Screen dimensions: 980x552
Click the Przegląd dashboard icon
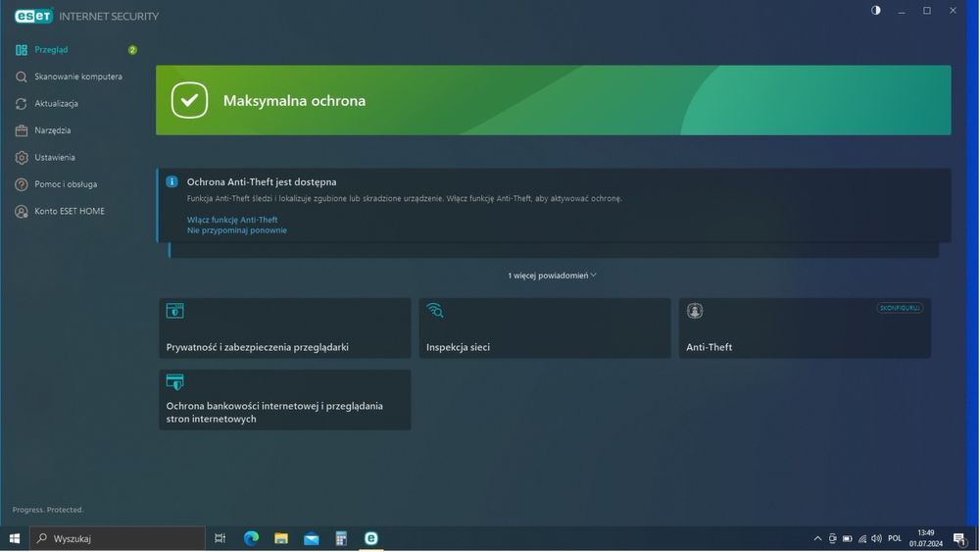pyautogui.click(x=22, y=49)
